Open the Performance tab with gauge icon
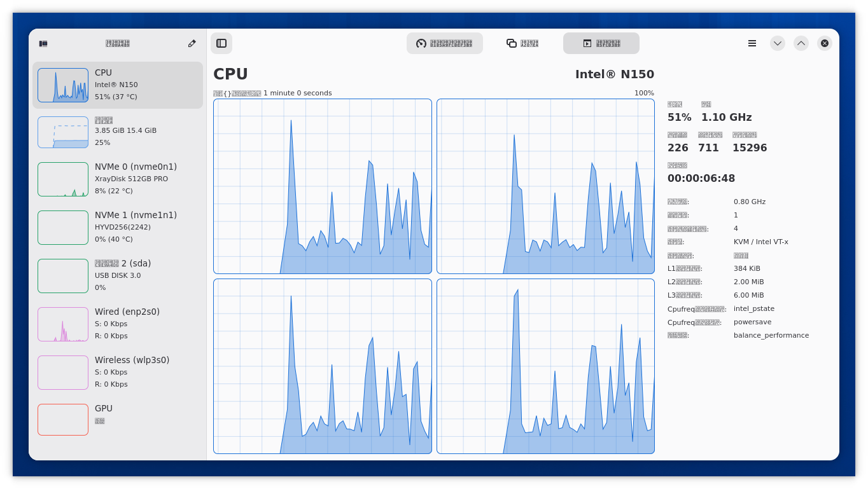Screen dimensions: 868x489 coord(444,43)
